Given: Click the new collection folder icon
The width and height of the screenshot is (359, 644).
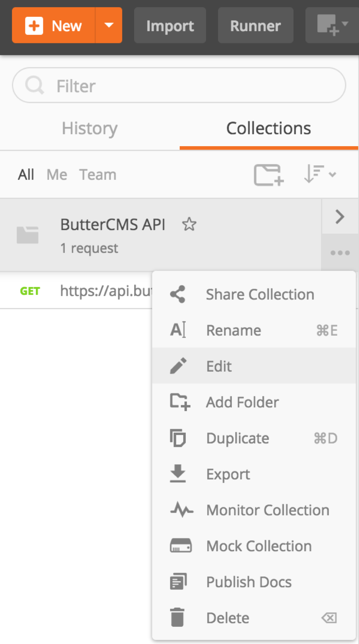Looking at the screenshot, I should tap(268, 175).
